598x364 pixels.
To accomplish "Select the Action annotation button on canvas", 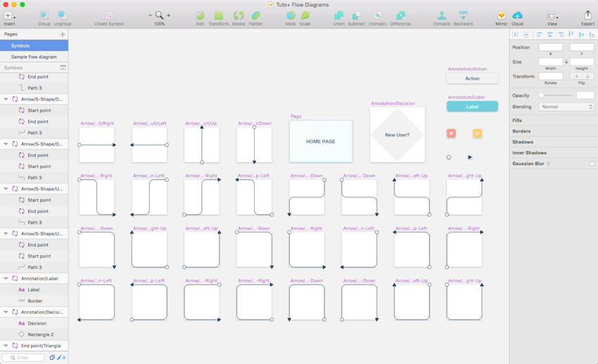I will point(472,79).
